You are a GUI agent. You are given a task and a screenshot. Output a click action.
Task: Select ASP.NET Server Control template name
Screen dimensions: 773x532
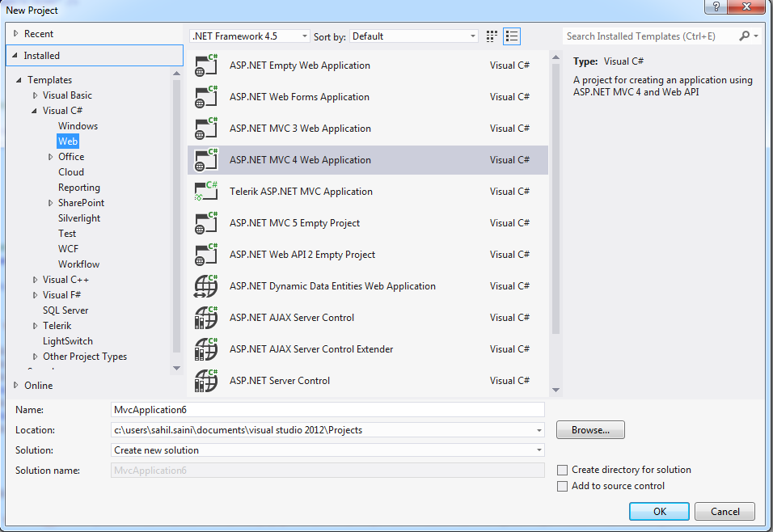coord(280,381)
